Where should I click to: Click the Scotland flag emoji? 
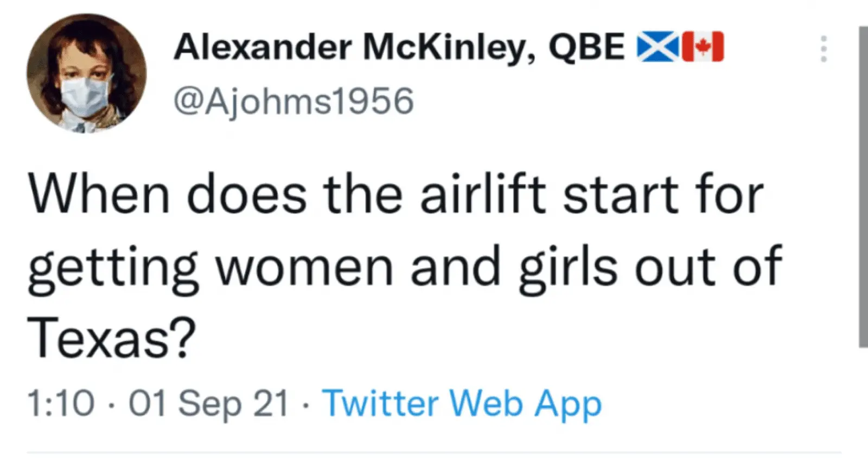point(658,47)
